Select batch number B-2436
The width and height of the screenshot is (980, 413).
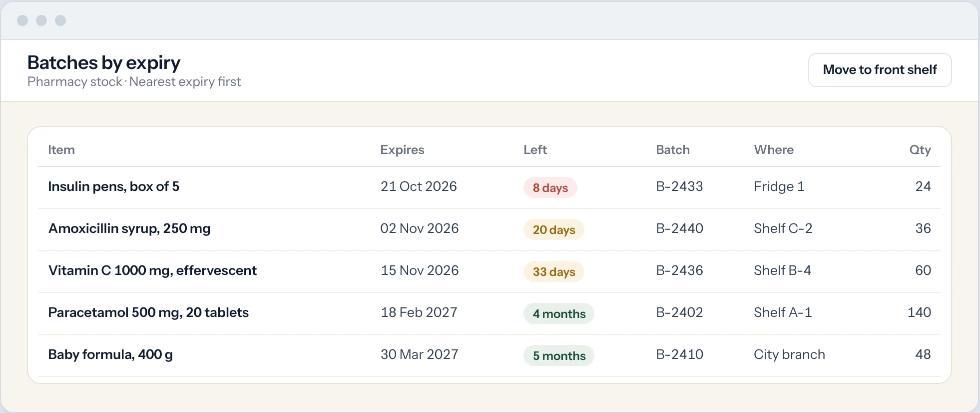coord(679,270)
